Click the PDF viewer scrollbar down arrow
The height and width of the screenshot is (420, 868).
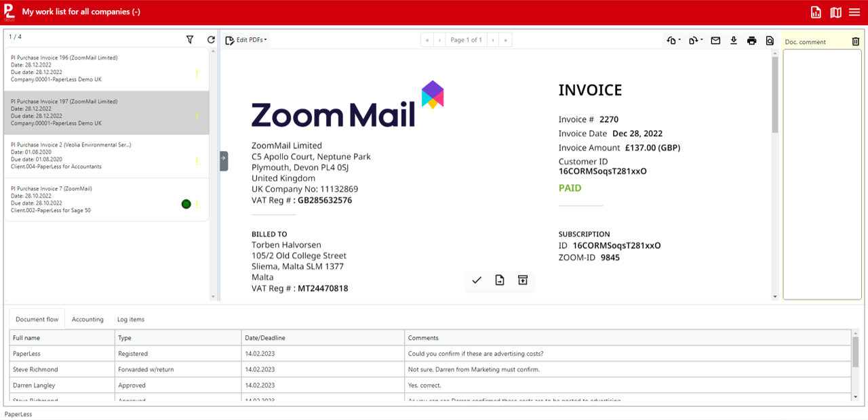(775, 296)
